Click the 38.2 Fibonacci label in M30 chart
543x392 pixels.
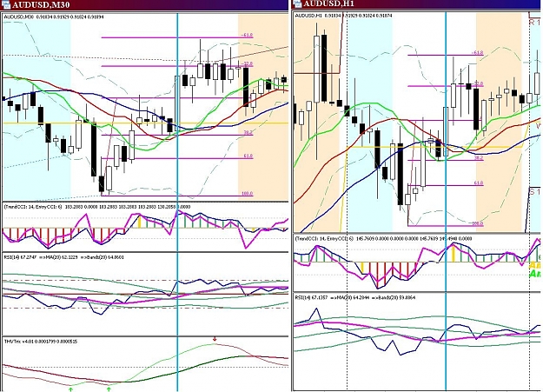(248, 133)
